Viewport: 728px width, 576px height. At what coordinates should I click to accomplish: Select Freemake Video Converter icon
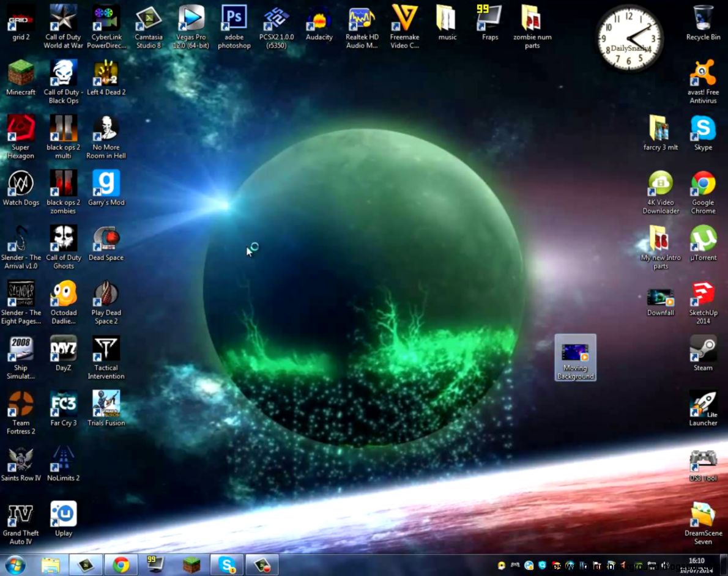coord(404,26)
